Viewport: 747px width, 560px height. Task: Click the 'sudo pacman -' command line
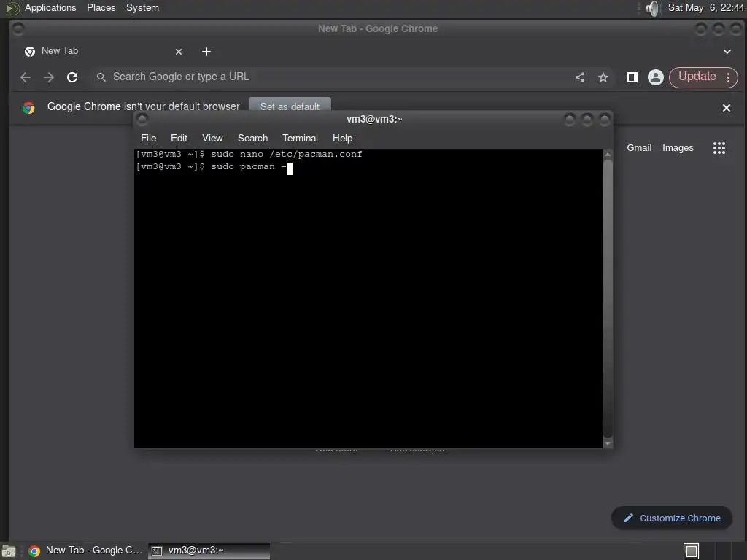pos(248,167)
